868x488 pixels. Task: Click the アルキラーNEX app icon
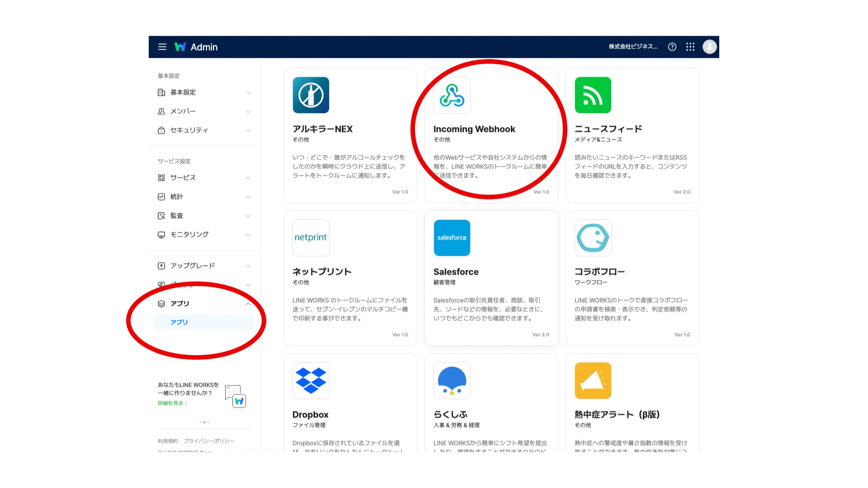click(x=311, y=95)
